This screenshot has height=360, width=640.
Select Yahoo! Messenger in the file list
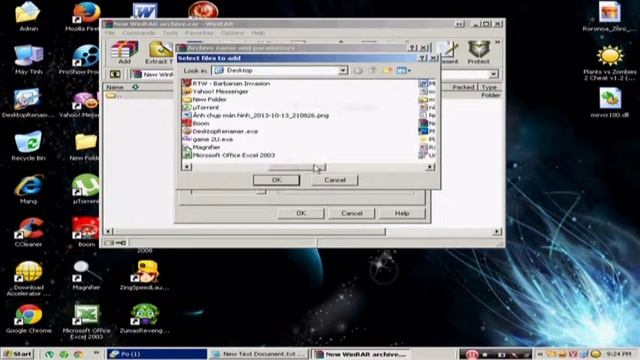coord(216,91)
